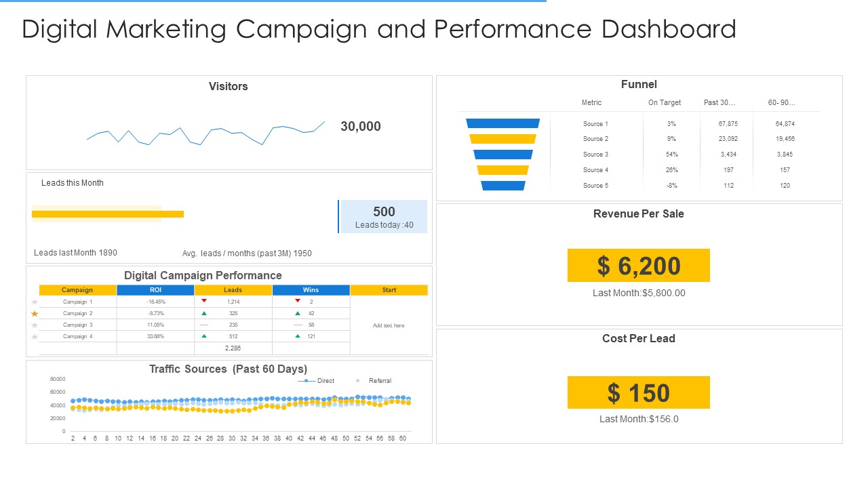Click the On Target funnel column header
This screenshot has width=868, height=488.
[665, 102]
